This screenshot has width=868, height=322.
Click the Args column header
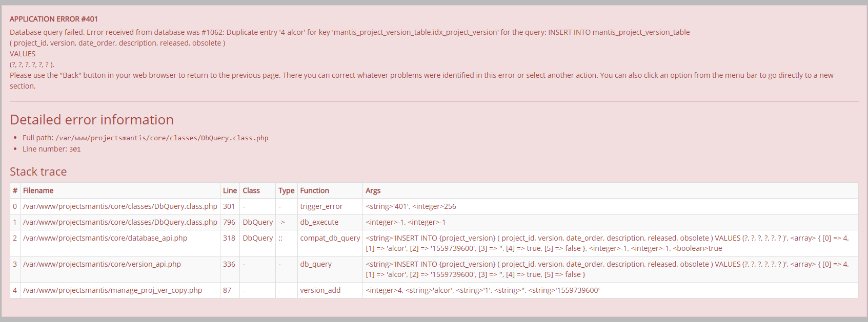pyautogui.click(x=373, y=190)
